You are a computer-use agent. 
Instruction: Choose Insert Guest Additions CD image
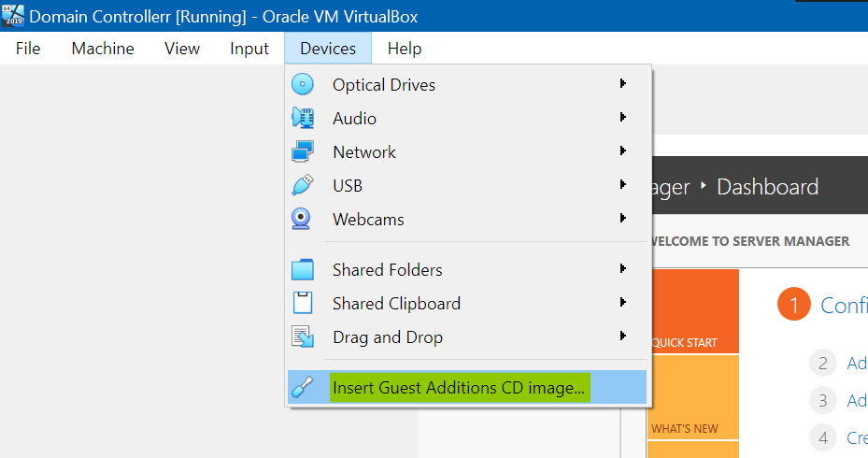coord(466,387)
